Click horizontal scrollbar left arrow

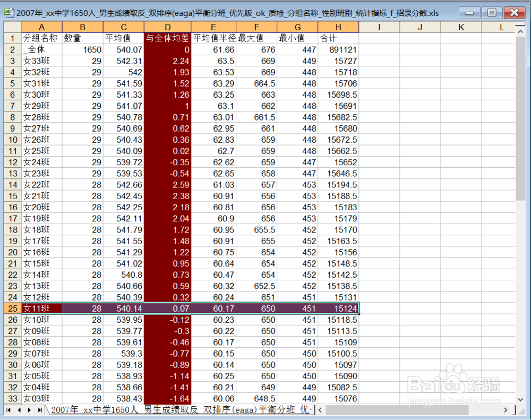pos(320,410)
